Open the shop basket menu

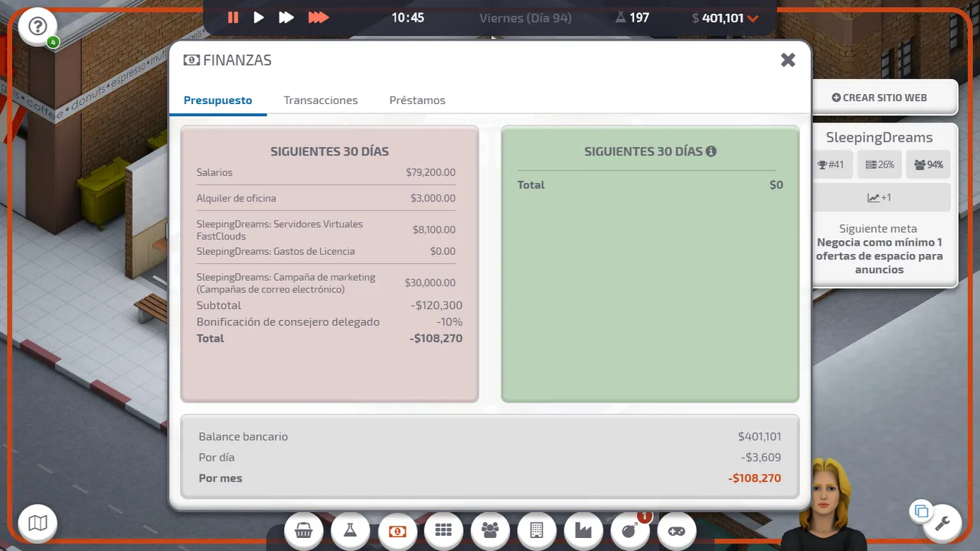304,530
